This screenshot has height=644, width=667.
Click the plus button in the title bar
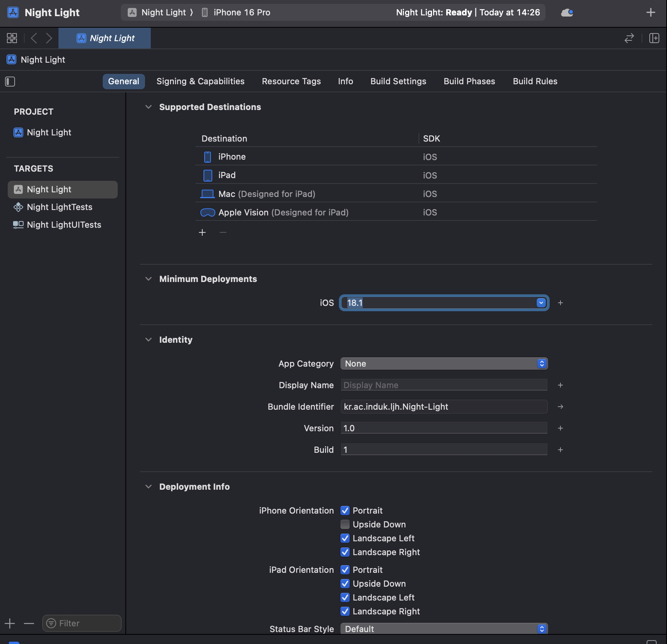click(x=650, y=13)
